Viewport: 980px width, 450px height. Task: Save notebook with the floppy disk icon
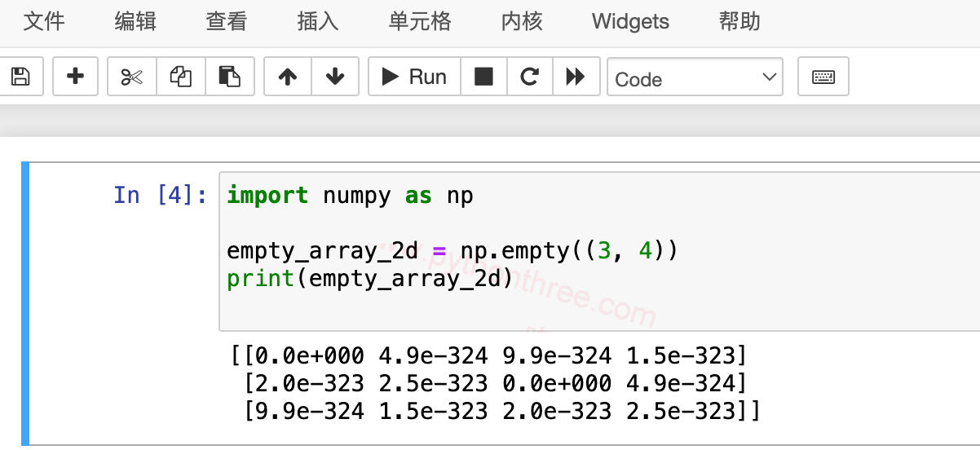(20, 77)
